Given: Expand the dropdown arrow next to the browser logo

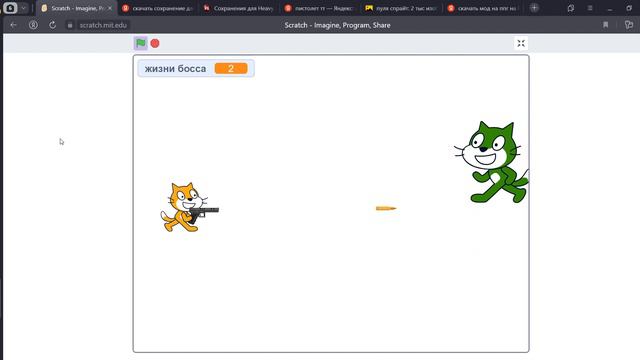Looking at the screenshot, I should point(24,8).
